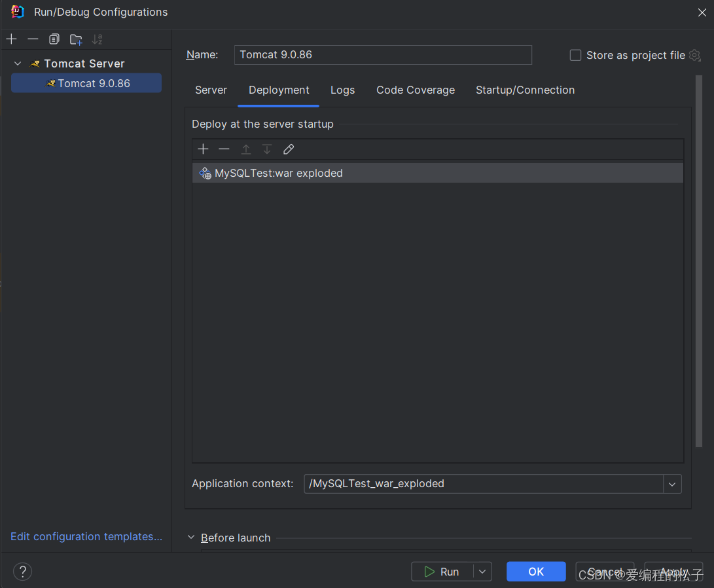Screen dimensions: 714x588
Task: Open the Application context dropdown
Action: pos(672,484)
